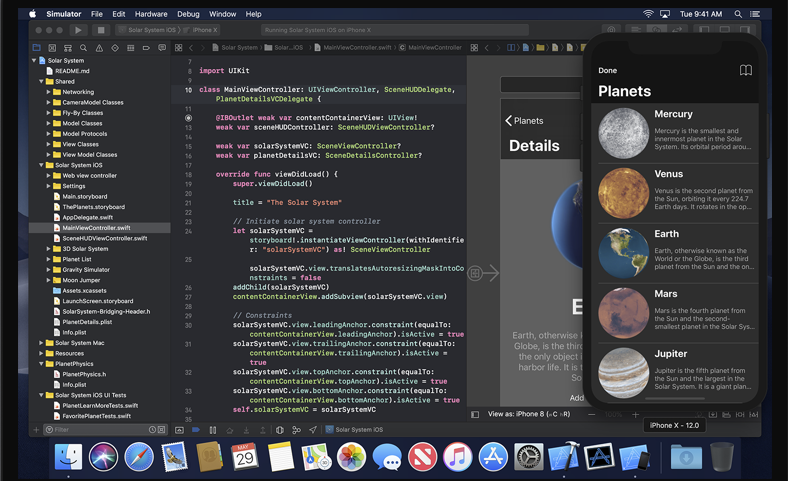Click the Run (play) button in Xcode toolbar
Screen dimensions: 788x481
pyautogui.click(x=78, y=30)
